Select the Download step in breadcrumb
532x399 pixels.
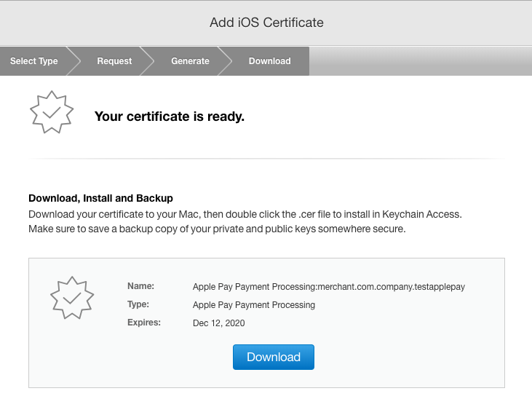click(270, 61)
